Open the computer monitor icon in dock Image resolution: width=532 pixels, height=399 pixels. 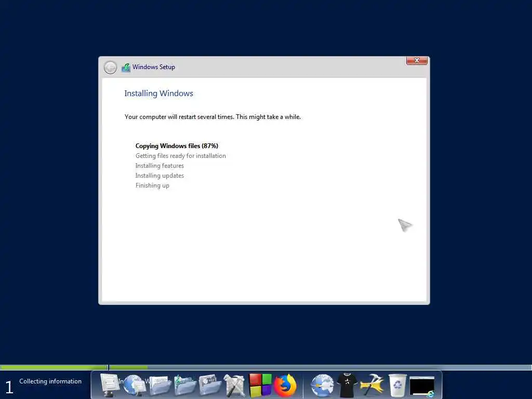point(109,385)
